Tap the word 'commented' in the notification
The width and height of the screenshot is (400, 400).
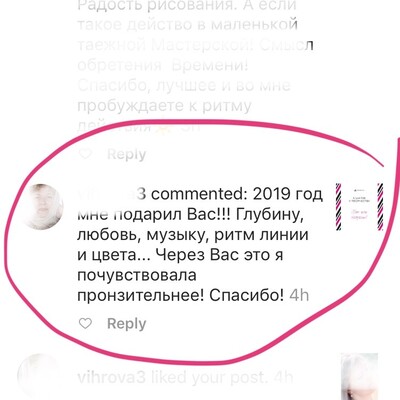point(198,194)
